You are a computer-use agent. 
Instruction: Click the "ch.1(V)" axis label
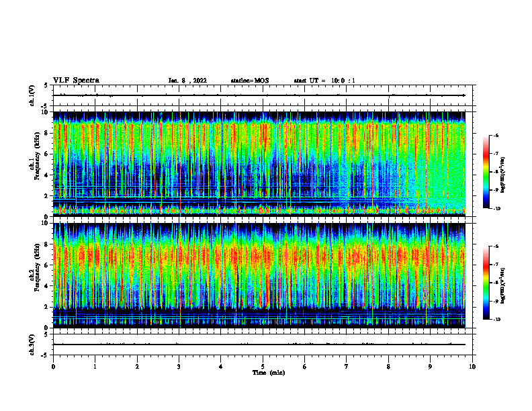[x=32, y=95]
